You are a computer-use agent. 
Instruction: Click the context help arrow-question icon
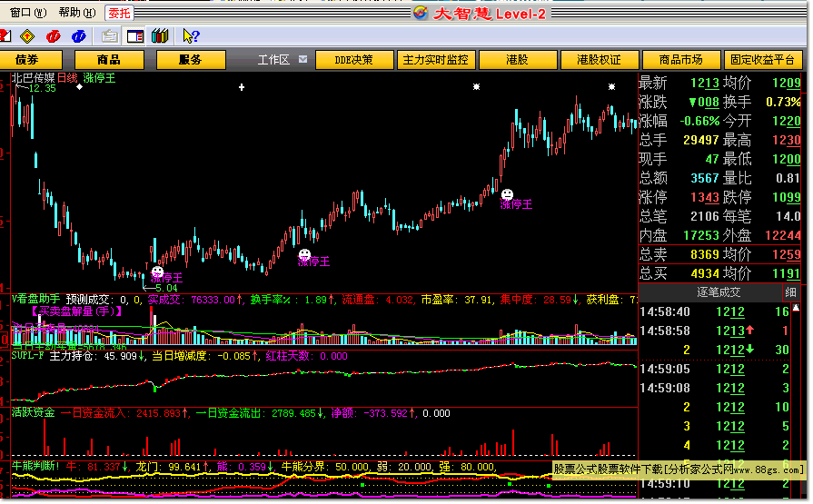point(191,35)
